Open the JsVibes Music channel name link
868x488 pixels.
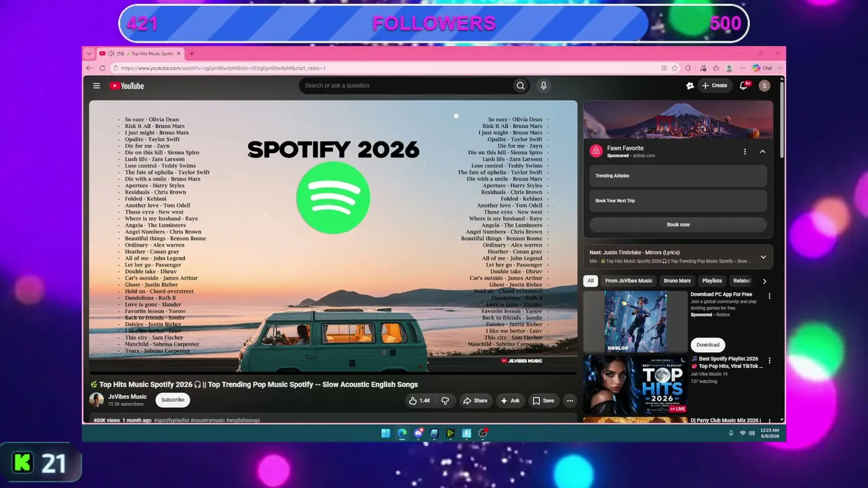(127, 396)
